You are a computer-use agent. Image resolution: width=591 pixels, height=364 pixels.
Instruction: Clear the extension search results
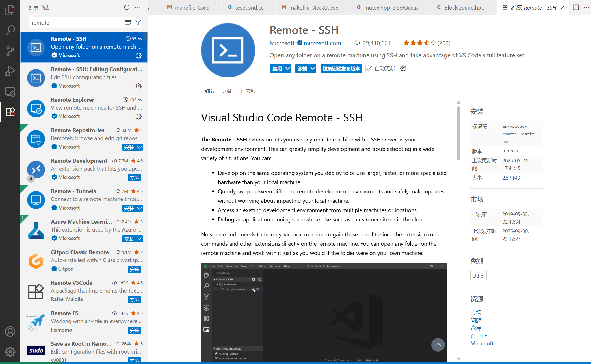pos(128,23)
